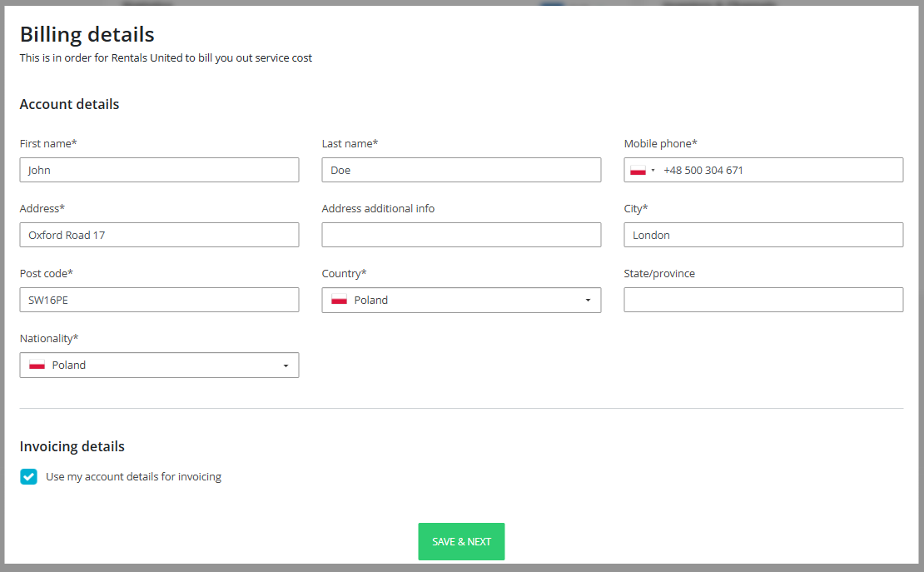Click the Last name field containing Doe
Image resolution: width=924 pixels, height=572 pixels.
[461, 170]
